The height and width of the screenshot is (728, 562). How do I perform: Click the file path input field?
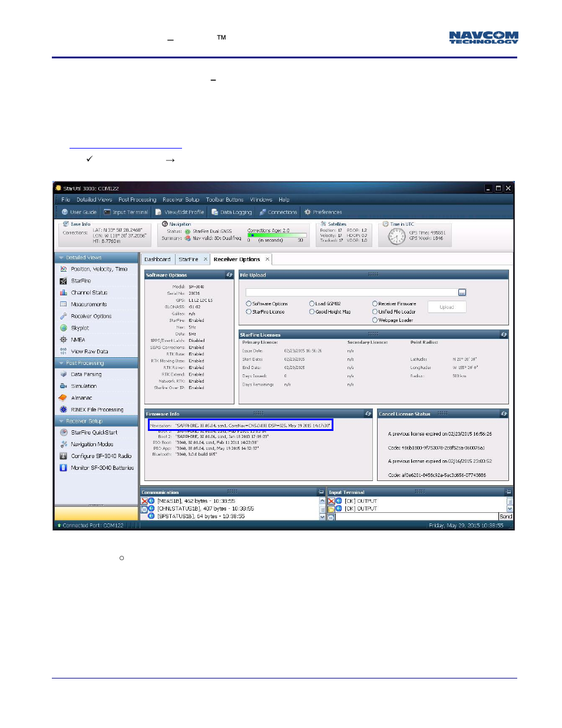[351, 292]
